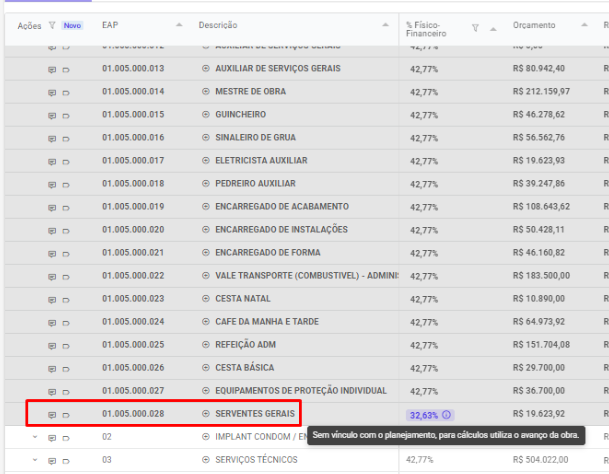Open comment icon on GUINCHEIRO row
The image size is (609, 474).
click(52, 116)
